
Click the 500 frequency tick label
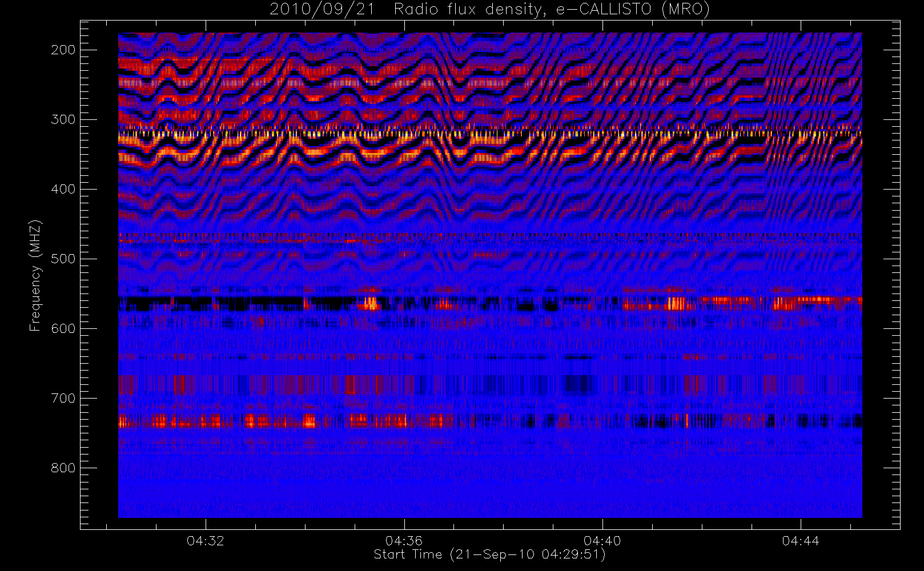[63, 259]
